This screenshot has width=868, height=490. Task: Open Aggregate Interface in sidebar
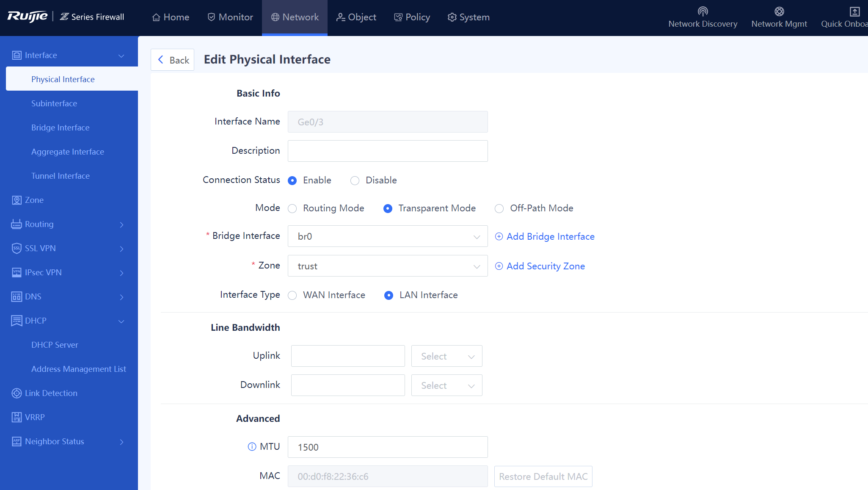[x=68, y=152]
